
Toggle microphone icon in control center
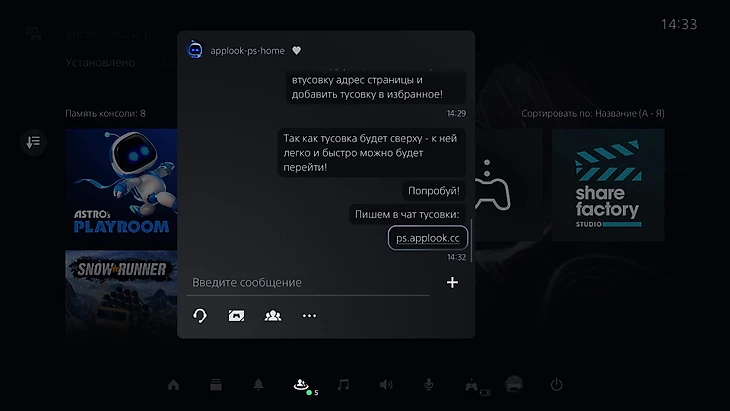click(429, 385)
